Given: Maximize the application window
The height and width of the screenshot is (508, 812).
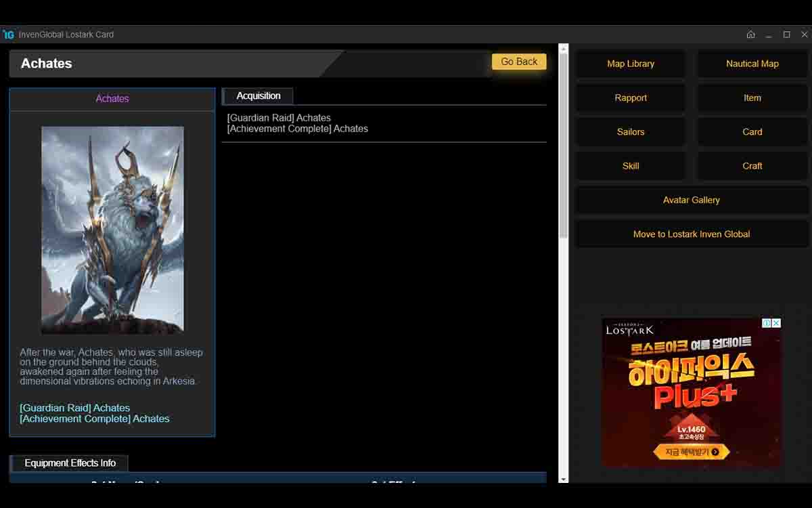Looking at the screenshot, I should 786,35.
